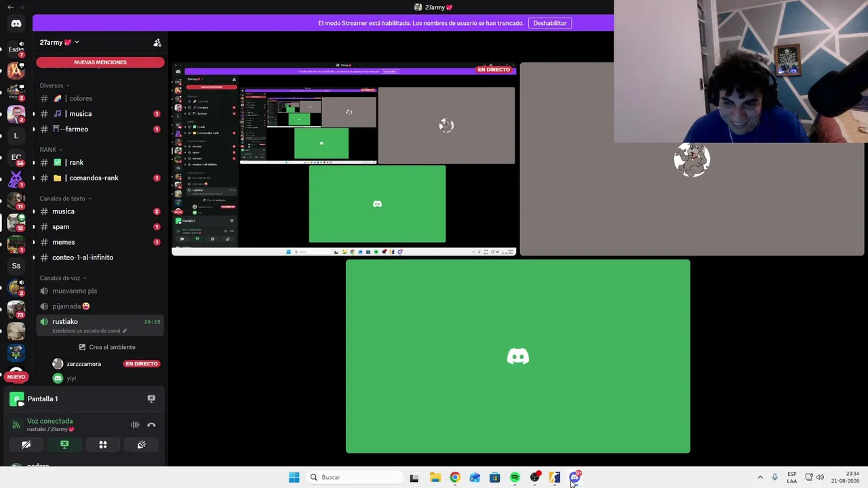Focus the green Discord avatar participant tile

(x=518, y=357)
